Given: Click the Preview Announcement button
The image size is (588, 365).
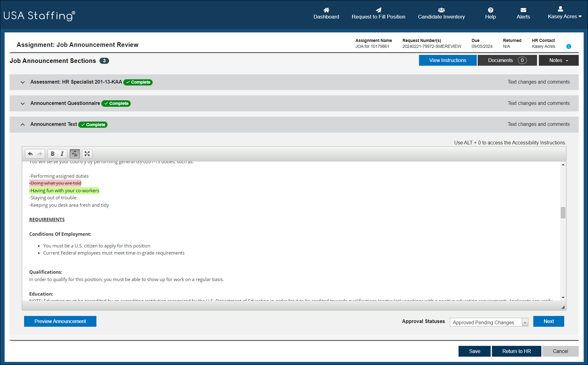Looking at the screenshot, I should pos(60,321).
